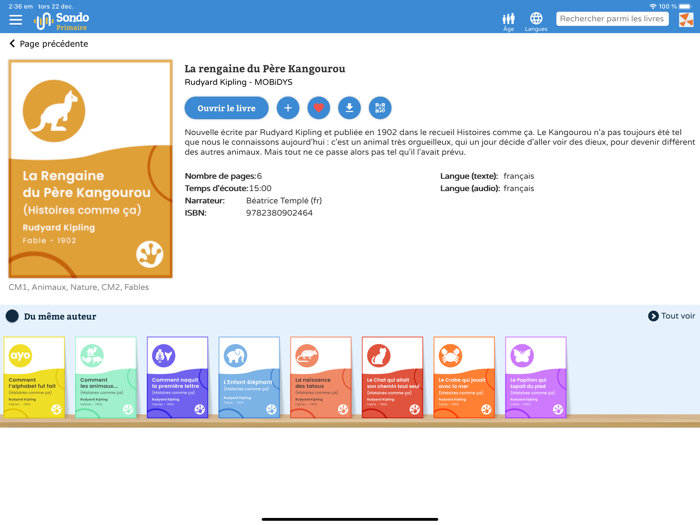Click the search field for books
This screenshot has width=700, height=525.
[x=612, y=19]
